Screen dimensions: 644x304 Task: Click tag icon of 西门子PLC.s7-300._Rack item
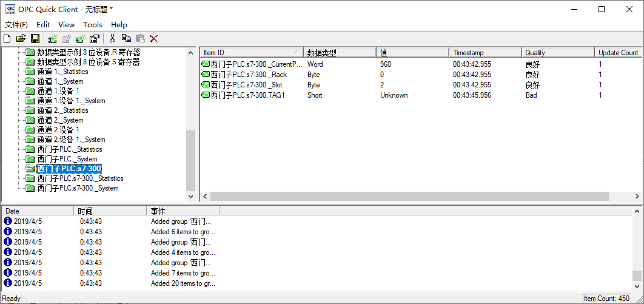click(206, 75)
